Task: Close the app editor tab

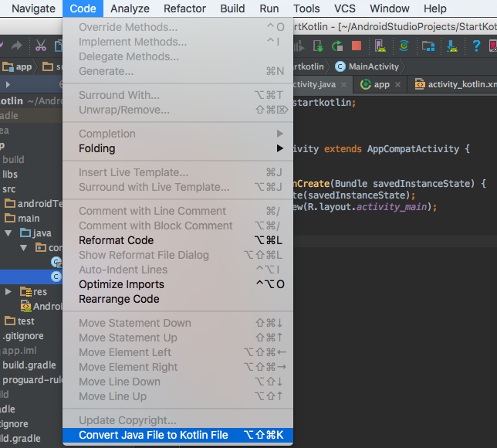Action: click(397, 85)
